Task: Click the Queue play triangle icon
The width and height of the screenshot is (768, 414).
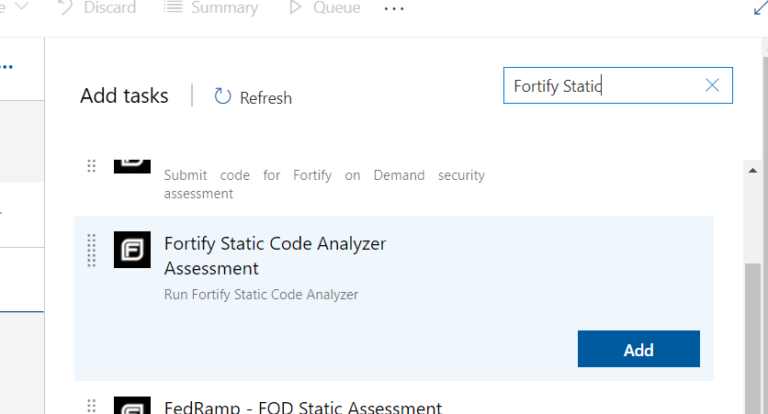Action: tap(295, 7)
